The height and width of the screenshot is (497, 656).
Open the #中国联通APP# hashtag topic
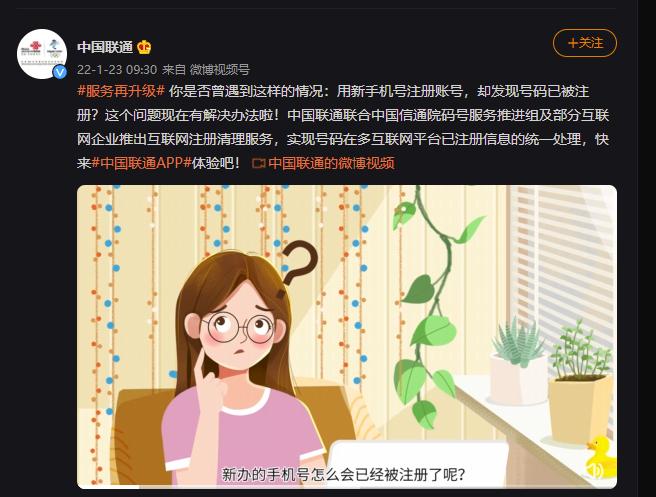[x=141, y=163]
